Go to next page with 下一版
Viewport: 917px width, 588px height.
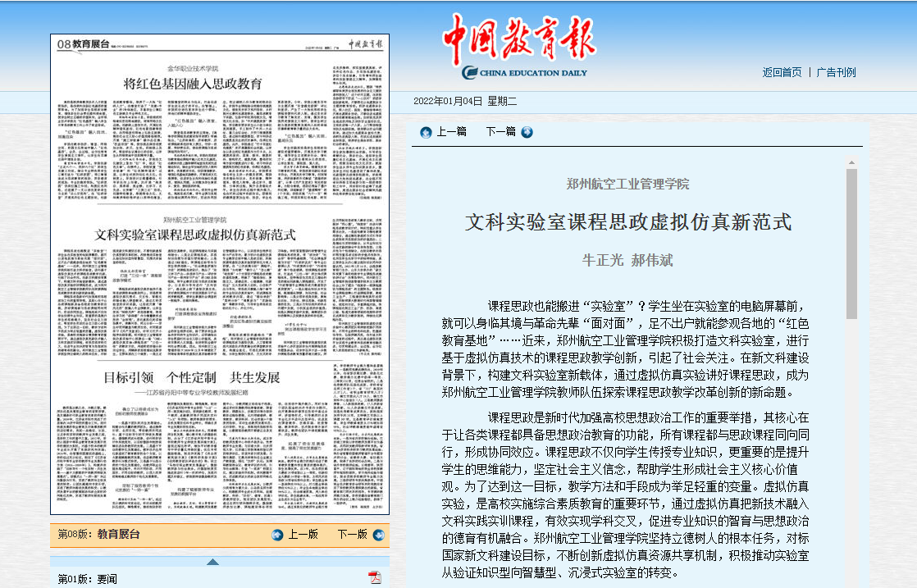(x=353, y=534)
